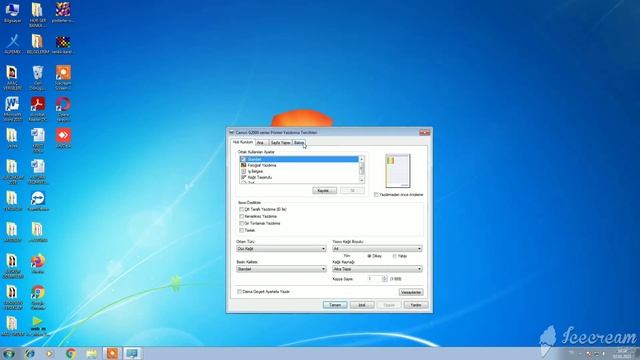Open Internet Explorer from the taskbar
This screenshot has width=640, height=360.
click(x=29, y=353)
